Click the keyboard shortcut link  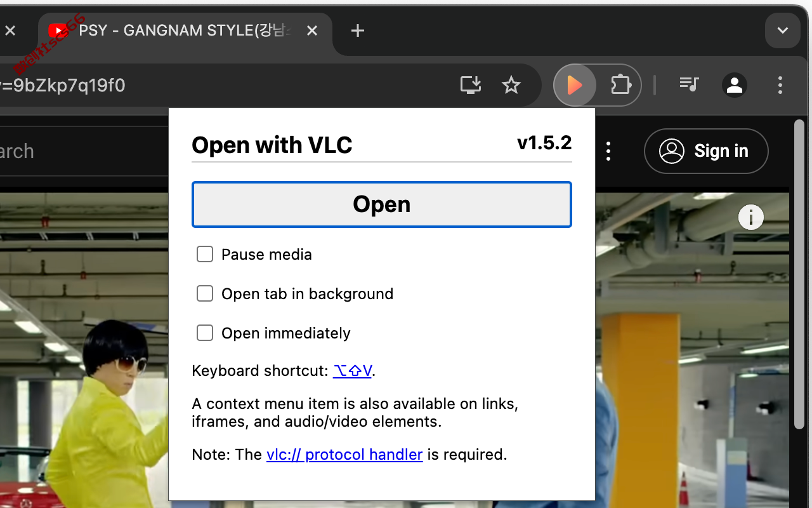coord(353,371)
